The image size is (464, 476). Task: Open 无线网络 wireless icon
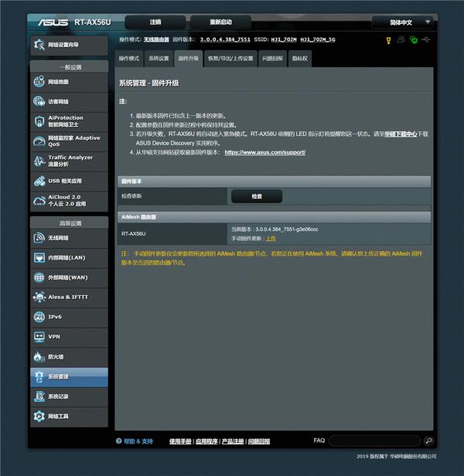(39, 238)
